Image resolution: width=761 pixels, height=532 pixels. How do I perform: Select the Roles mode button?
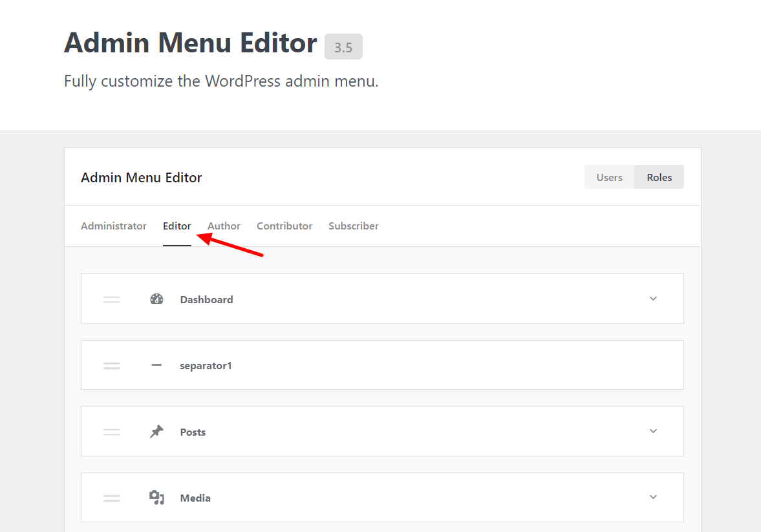coord(659,177)
